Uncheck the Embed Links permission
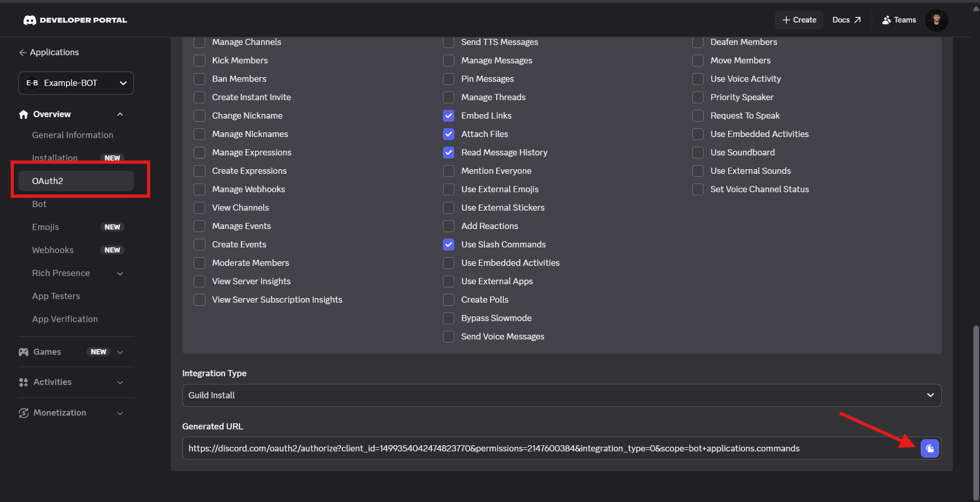 click(449, 116)
